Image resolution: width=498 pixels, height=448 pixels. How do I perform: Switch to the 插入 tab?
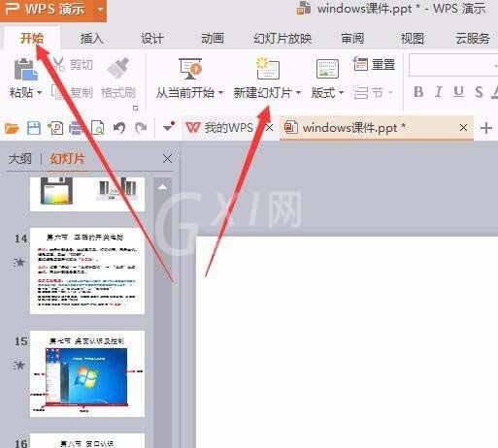(x=92, y=39)
